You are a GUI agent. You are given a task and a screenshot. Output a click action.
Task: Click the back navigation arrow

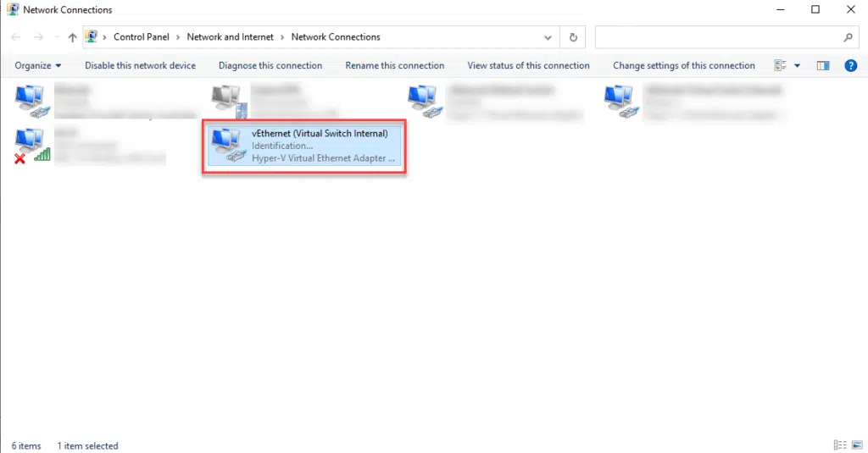(x=15, y=37)
